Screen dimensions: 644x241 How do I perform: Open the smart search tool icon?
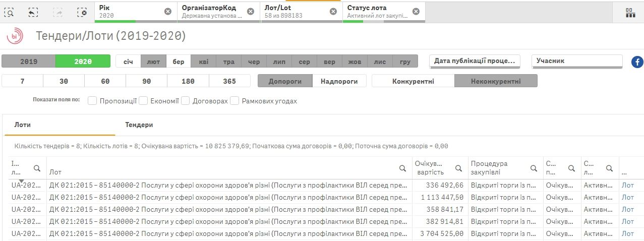pyautogui.click(x=9, y=12)
